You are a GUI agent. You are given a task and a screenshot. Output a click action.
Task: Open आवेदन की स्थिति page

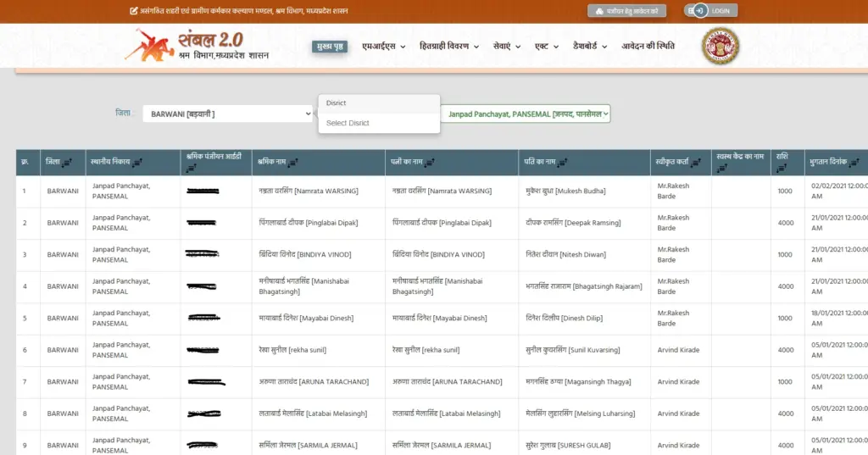tap(648, 47)
